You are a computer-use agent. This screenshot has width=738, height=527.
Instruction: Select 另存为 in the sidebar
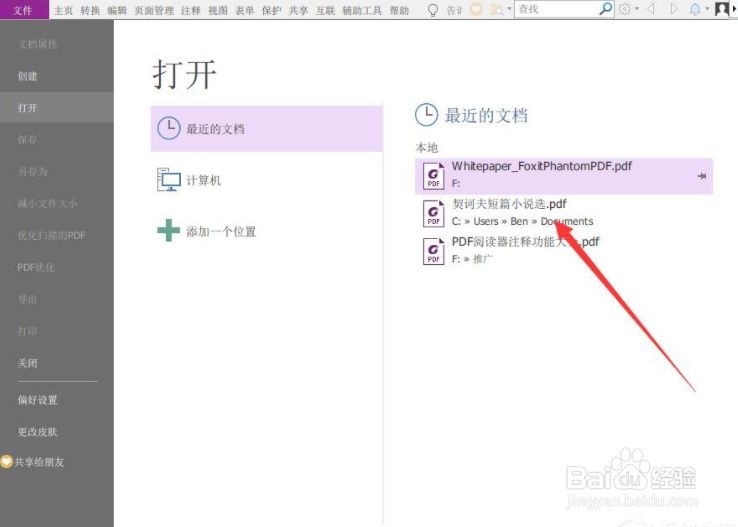click(x=57, y=172)
